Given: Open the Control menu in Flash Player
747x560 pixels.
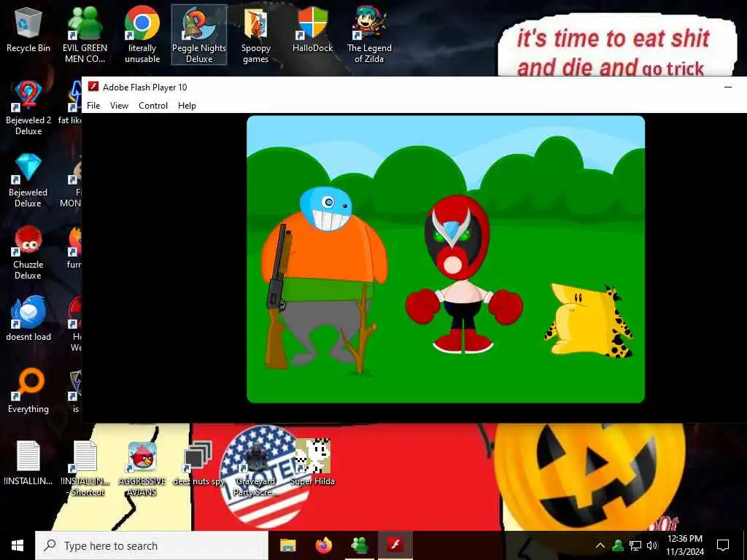Looking at the screenshot, I should [x=153, y=106].
